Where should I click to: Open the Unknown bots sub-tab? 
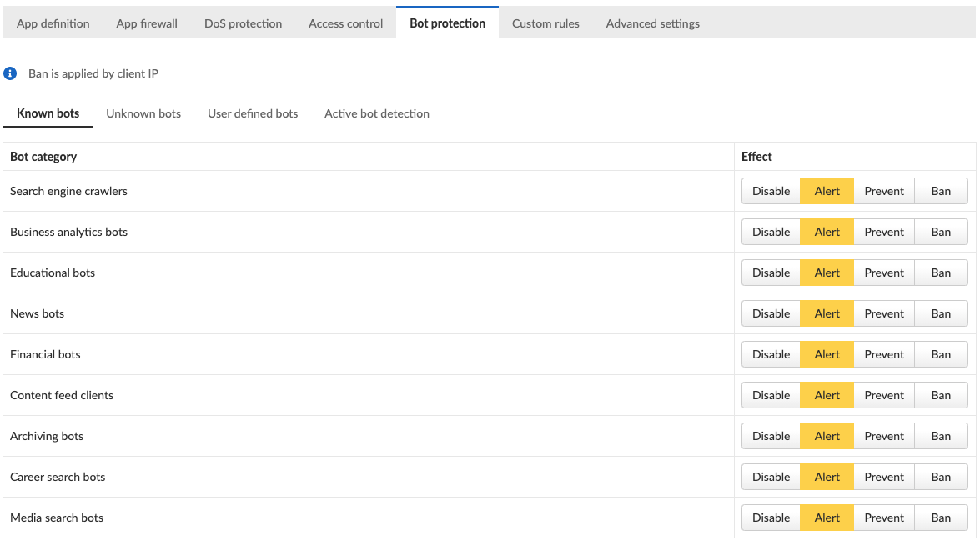point(143,113)
